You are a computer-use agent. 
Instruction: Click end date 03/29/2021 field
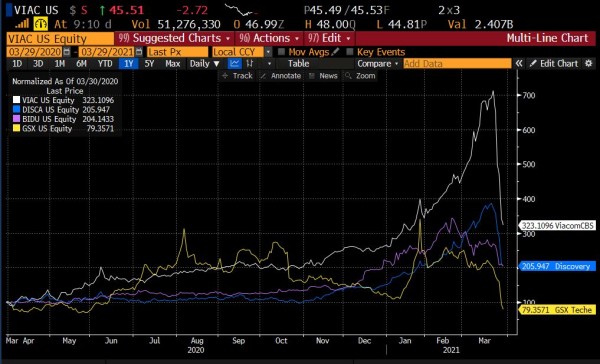[107, 52]
